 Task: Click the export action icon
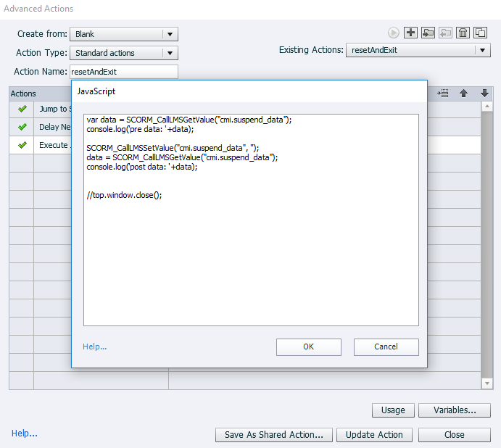pyautogui.click(x=445, y=33)
